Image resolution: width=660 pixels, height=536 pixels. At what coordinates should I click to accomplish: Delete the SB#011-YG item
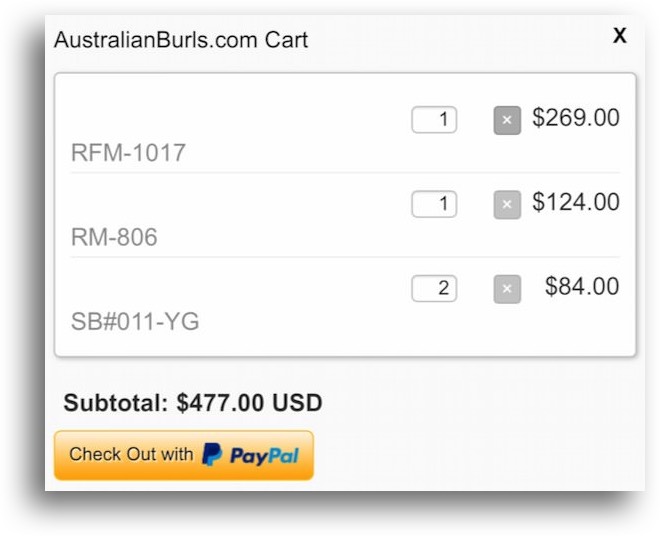[x=507, y=289]
